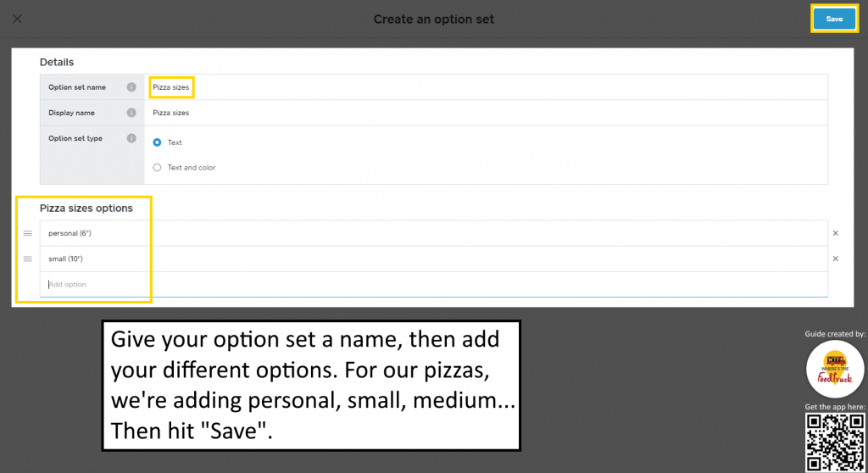Click the reorder handle next to small (10")
Viewport: 868px width, 473px height.
[28, 259]
